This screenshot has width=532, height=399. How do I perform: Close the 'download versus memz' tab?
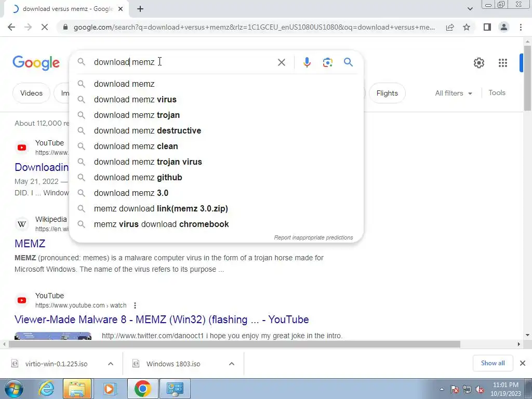point(121,9)
